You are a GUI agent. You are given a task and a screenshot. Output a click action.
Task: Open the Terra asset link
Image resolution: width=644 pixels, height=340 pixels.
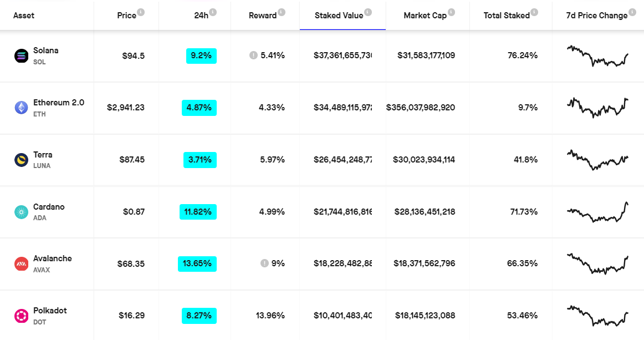click(x=43, y=155)
